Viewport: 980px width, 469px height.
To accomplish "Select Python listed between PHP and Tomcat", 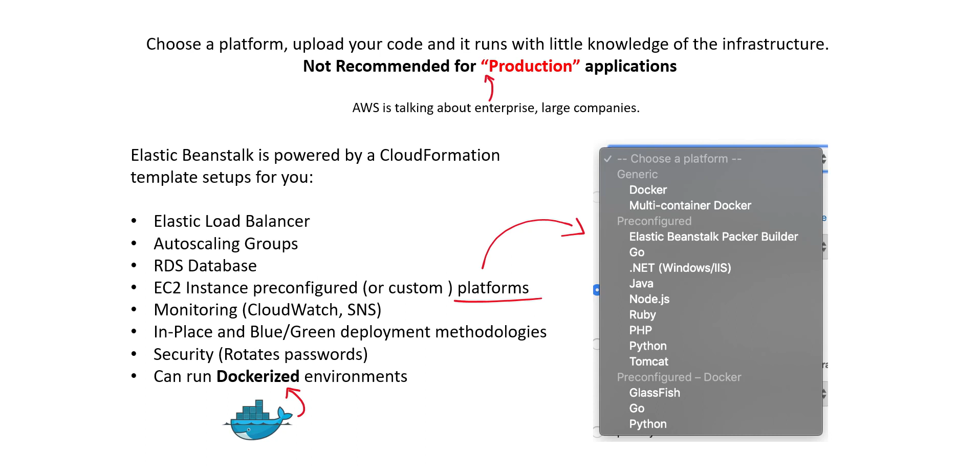I will click(648, 346).
